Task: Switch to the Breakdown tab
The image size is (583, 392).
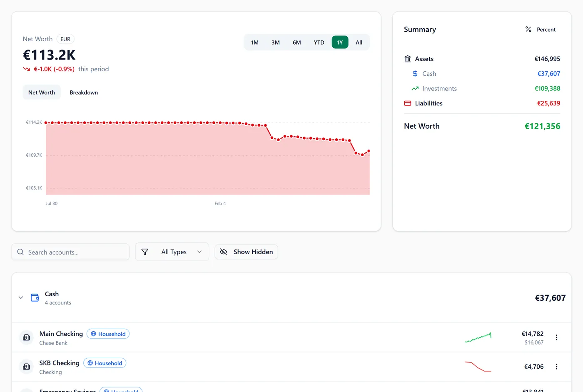Action: point(84,92)
